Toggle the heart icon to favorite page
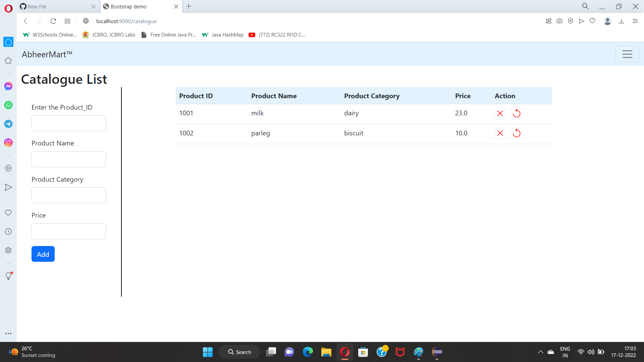 pyautogui.click(x=592, y=21)
